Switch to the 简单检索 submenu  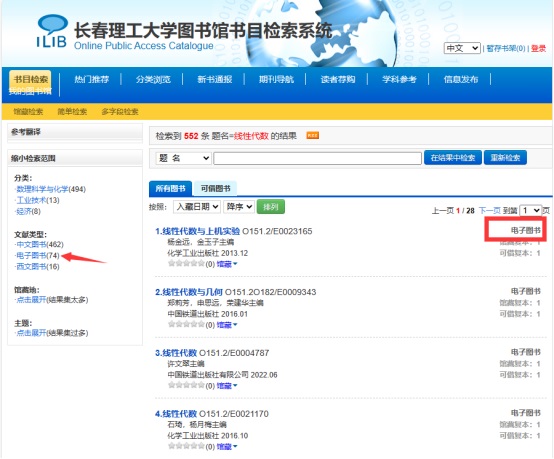tap(72, 112)
